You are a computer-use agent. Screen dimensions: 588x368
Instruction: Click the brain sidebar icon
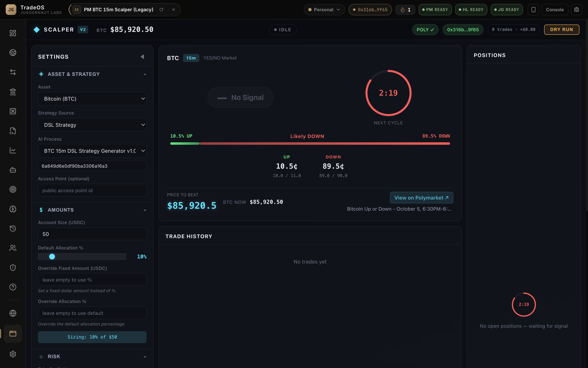point(13,209)
